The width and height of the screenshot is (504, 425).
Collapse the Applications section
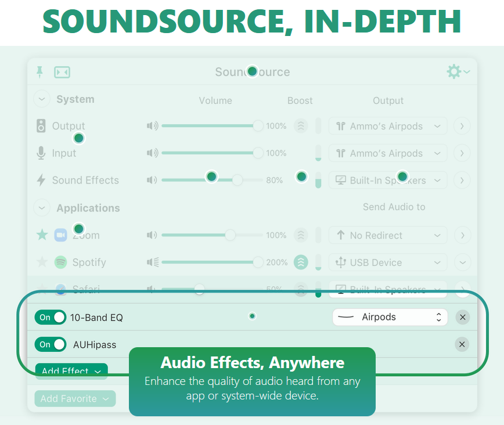42,208
